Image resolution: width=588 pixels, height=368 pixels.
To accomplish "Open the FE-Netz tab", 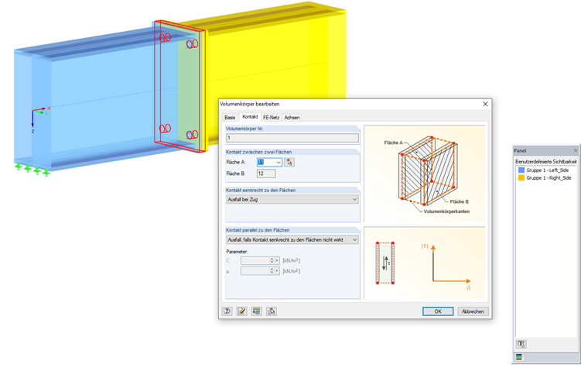I will coord(271,118).
